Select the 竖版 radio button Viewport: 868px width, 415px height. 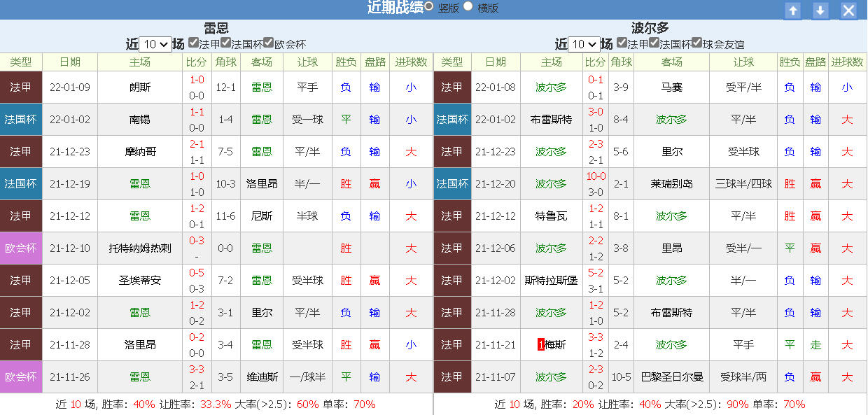[x=429, y=6]
